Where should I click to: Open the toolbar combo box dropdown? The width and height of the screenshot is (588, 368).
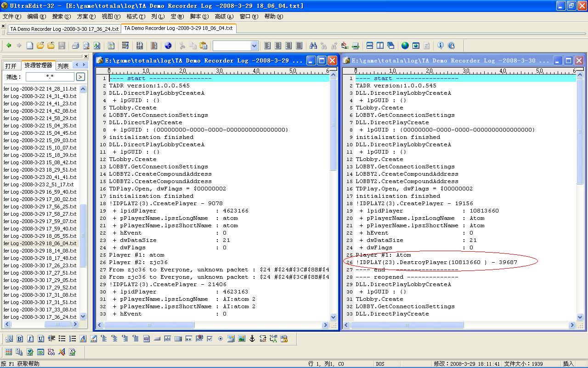pyautogui.click(x=254, y=46)
